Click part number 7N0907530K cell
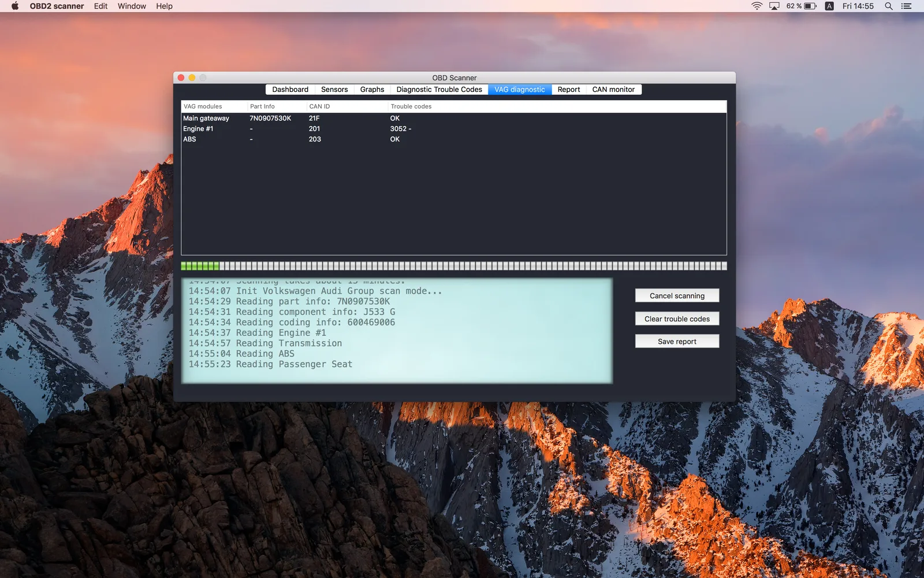 270,118
